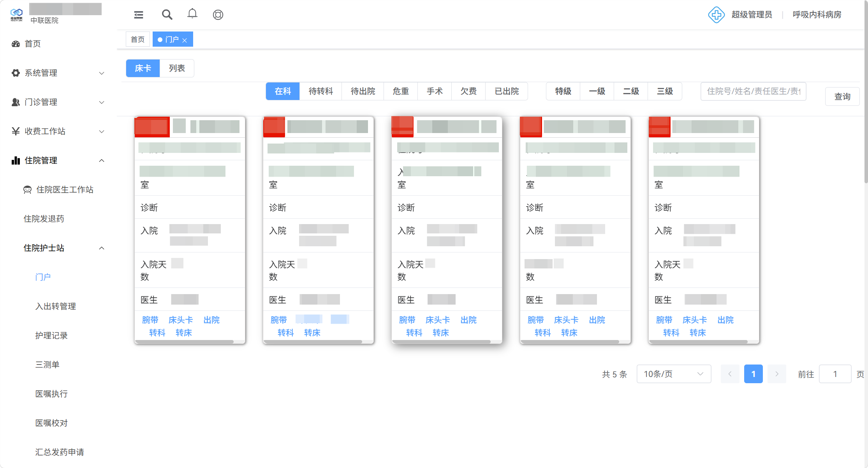The image size is (868, 468).
Task: Click 出院 link on the first bed card
Action: click(211, 320)
